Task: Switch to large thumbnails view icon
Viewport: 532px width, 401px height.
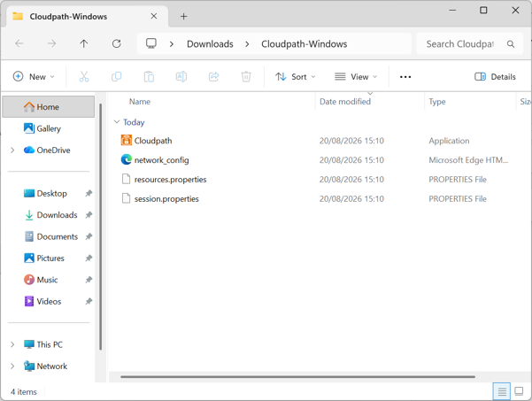Action: pyautogui.click(x=519, y=391)
